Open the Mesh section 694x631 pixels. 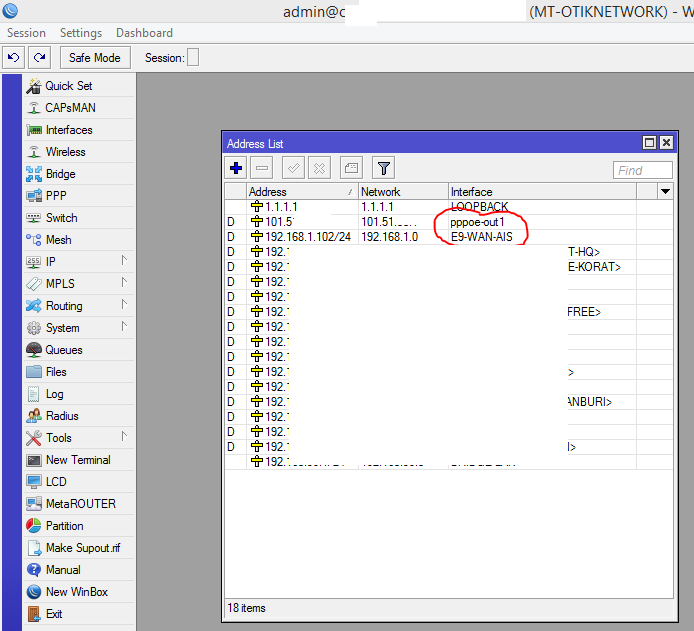79,240
